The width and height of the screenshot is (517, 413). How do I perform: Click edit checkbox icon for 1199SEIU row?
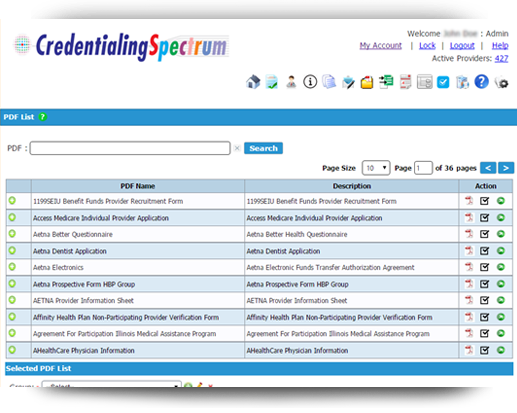tap(484, 201)
